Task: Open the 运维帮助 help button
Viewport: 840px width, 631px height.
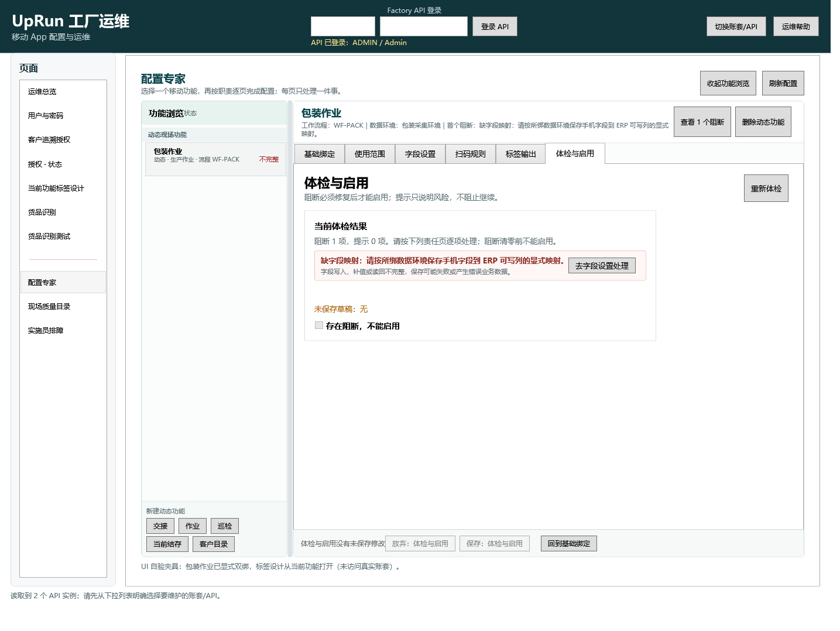Action: 796,26
